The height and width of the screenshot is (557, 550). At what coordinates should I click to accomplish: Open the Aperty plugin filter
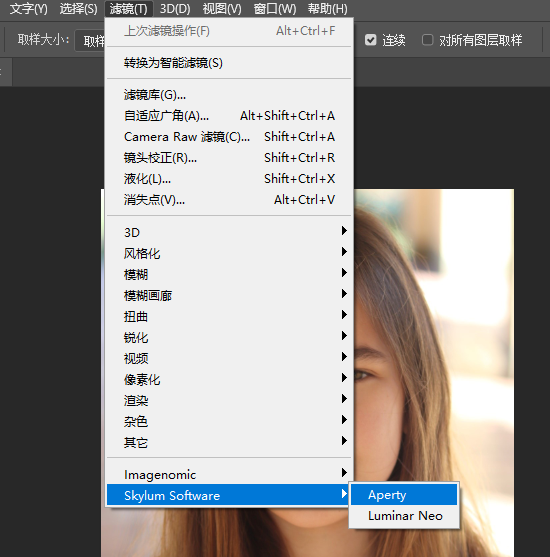404,494
